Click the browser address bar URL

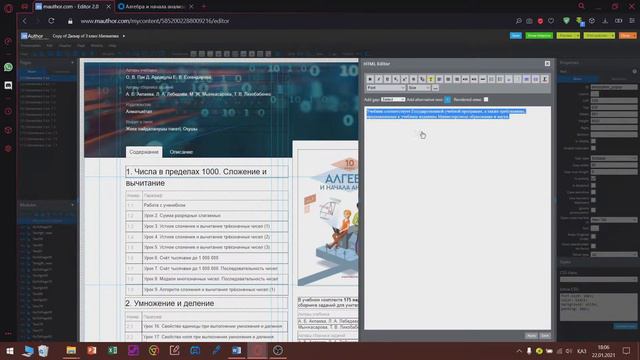tap(155, 21)
